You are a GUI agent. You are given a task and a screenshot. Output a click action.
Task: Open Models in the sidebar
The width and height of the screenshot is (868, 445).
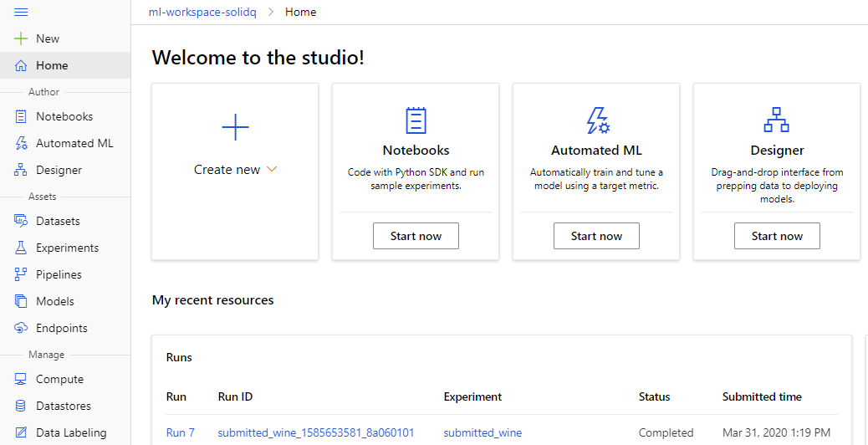click(x=55, y=301)
